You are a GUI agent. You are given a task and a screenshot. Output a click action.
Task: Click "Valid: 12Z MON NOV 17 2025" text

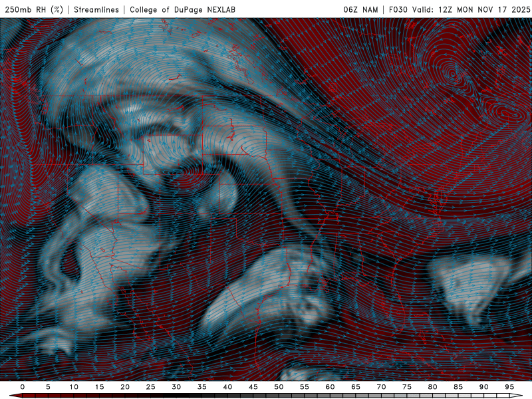click(x=471, y=9)
